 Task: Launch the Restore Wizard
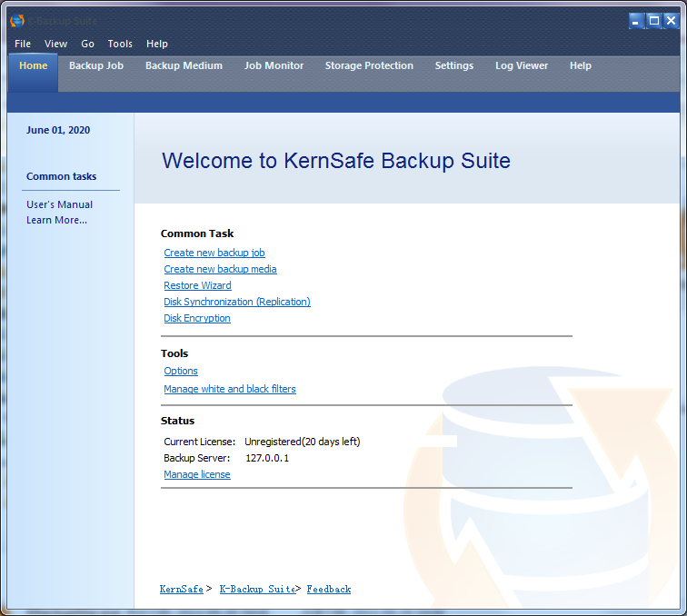tap(197, 285)
